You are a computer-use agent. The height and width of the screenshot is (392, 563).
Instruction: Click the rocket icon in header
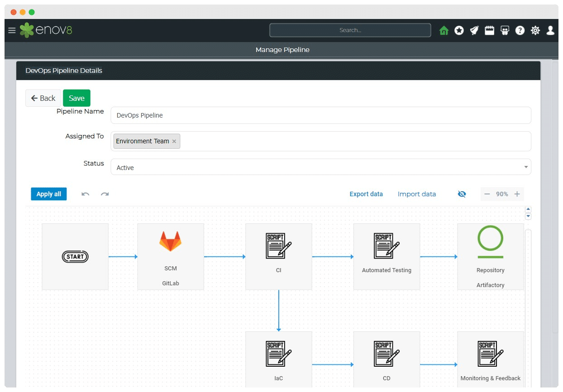(x=474, y=30)
